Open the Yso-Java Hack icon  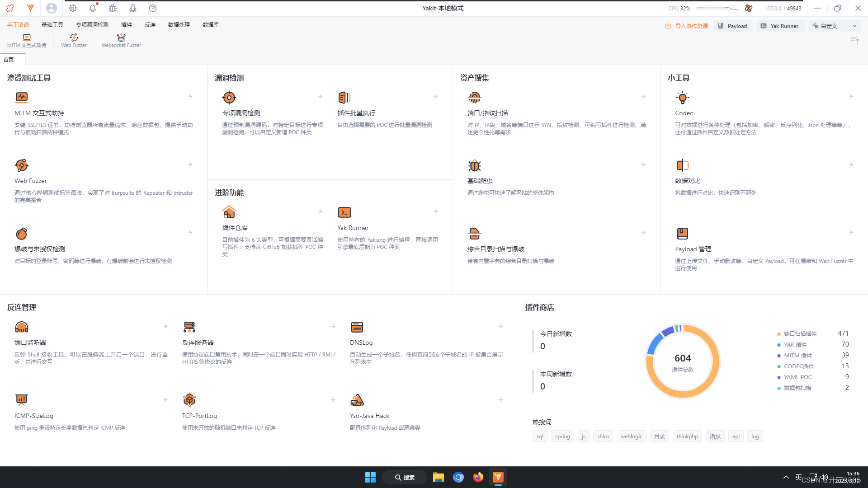tap(357, 400)
